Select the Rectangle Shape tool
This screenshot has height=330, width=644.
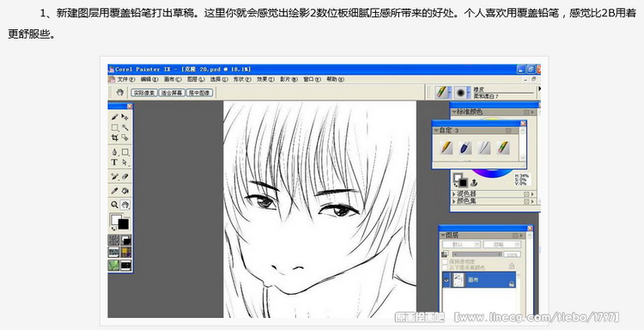[x=125, y=152]
